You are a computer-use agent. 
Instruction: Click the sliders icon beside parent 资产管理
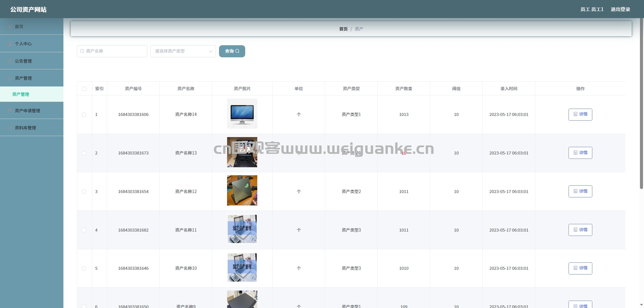[x=10, y=78]
